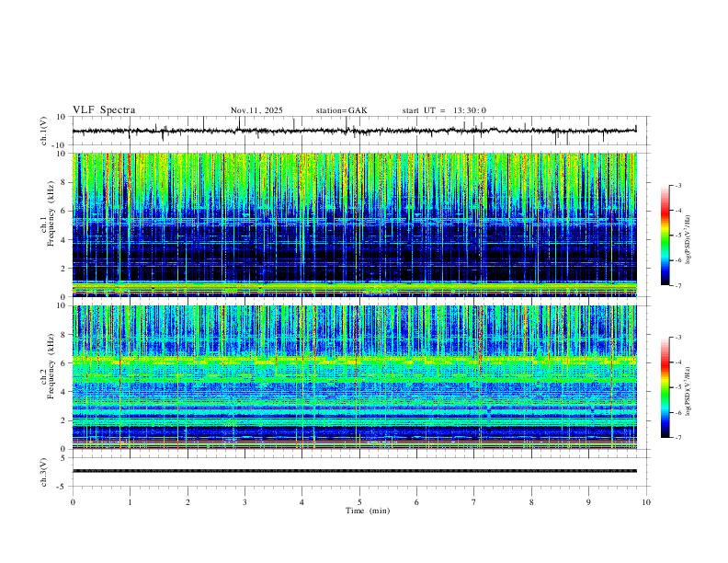Click the ch.2 PSD color scale bar
728x563 pixels.
[x=665, y=387]
